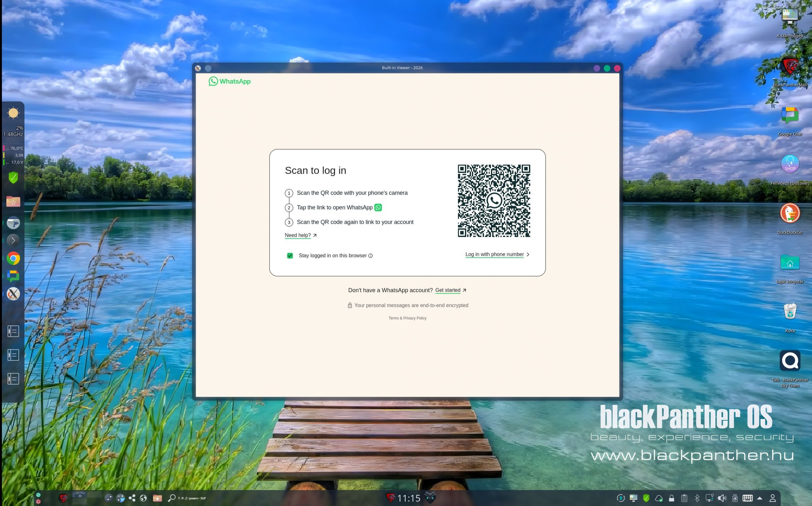Expand hidden system tray icons arrow

tap(760, 498)
